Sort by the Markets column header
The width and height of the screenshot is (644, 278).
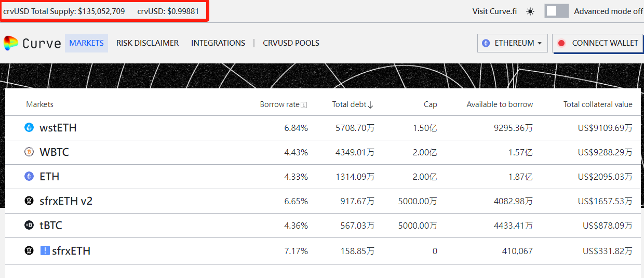click(x=40, y=104)
